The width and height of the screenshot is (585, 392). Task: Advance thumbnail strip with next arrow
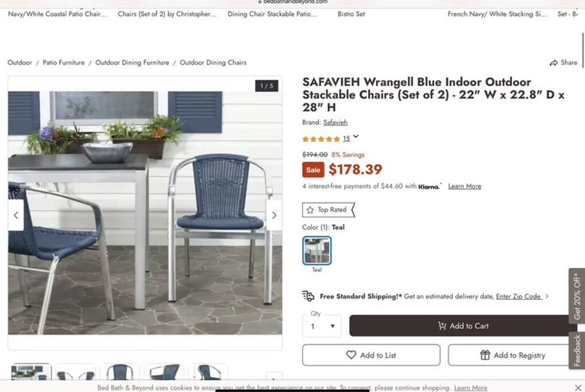[x=274, y=379]
